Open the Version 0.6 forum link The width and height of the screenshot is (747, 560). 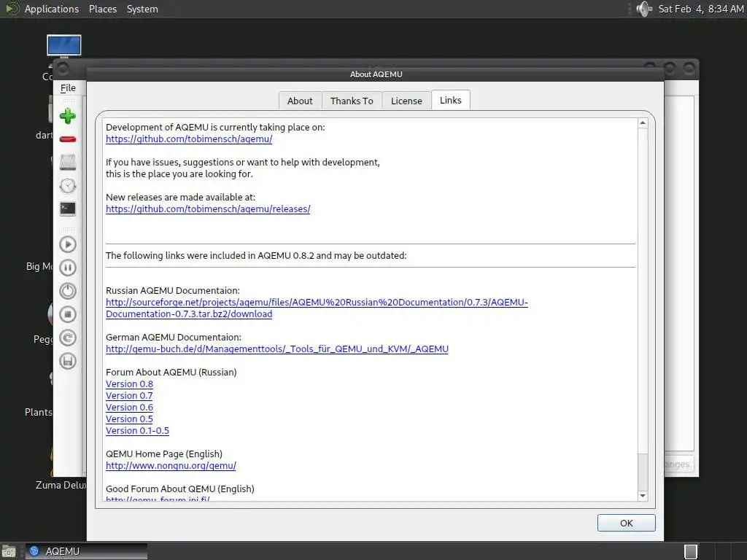pyautogui.click(x=130, y=407)
